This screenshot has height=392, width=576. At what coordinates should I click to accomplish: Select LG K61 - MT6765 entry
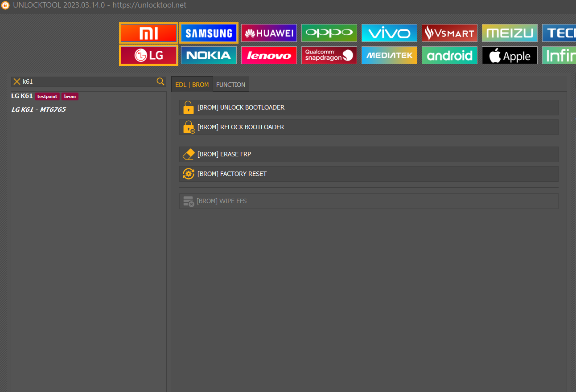(38, 110)
